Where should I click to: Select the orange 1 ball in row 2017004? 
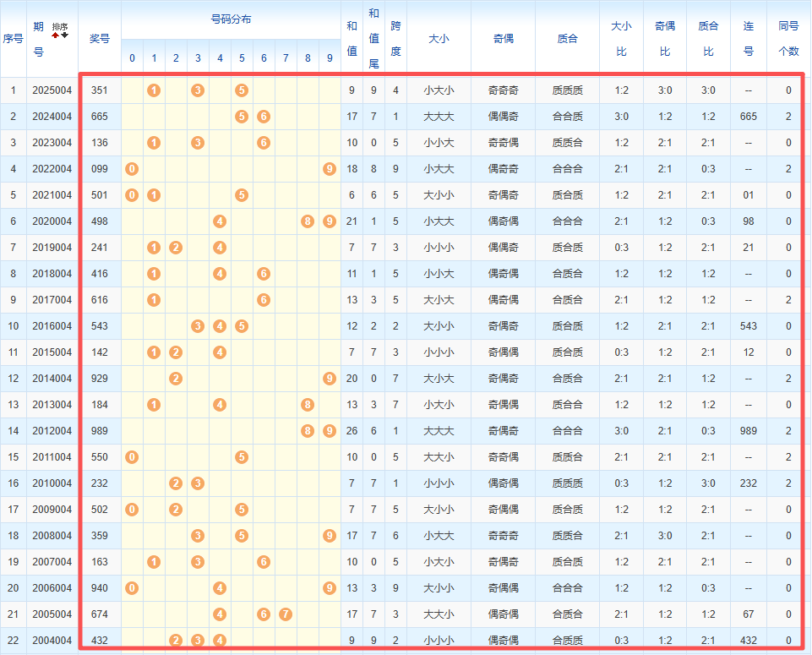(154, 300)
